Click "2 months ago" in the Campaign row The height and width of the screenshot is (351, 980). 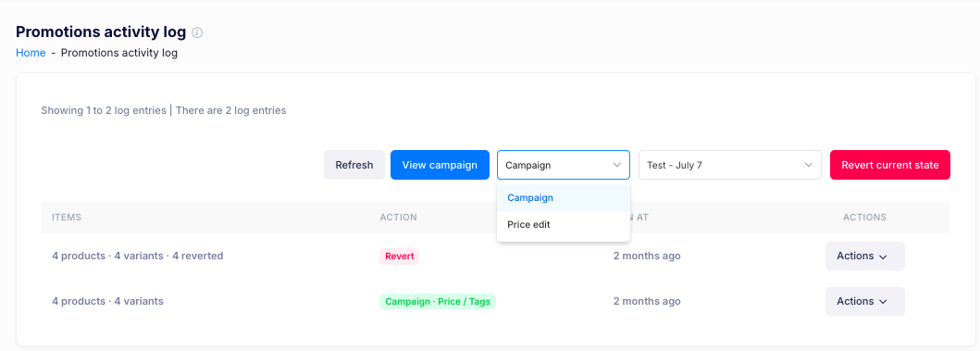647,302
